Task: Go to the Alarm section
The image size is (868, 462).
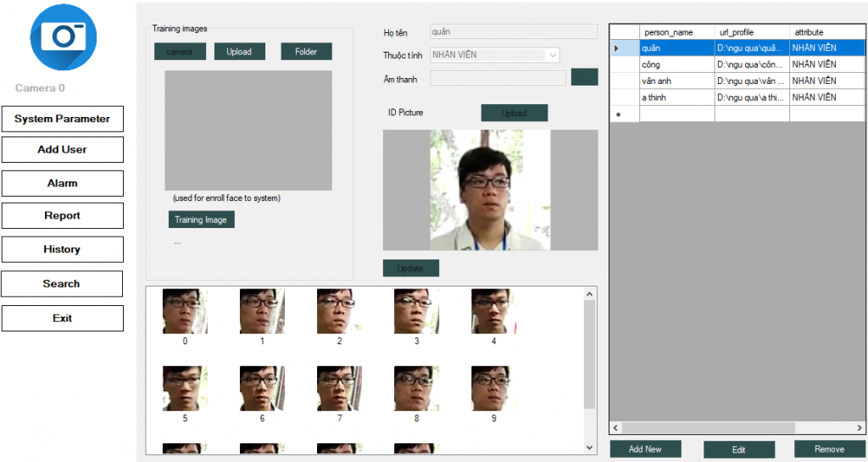Action: click(62, 183)
